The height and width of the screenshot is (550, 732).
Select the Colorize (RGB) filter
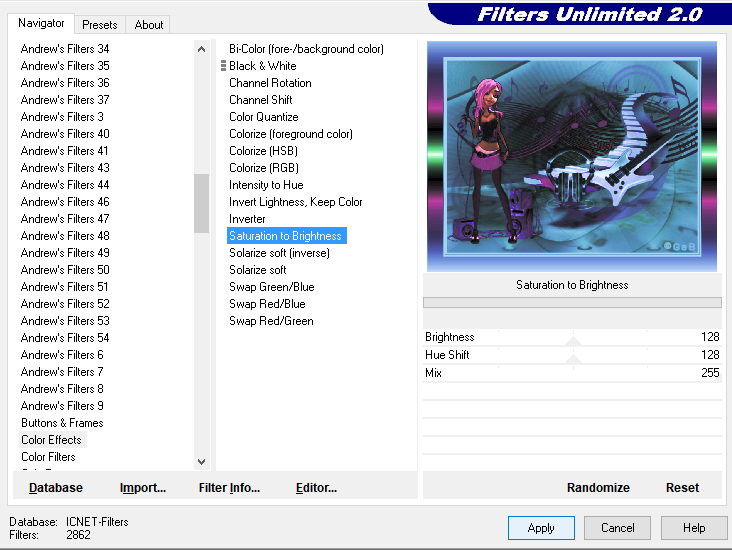click(264, 168)
